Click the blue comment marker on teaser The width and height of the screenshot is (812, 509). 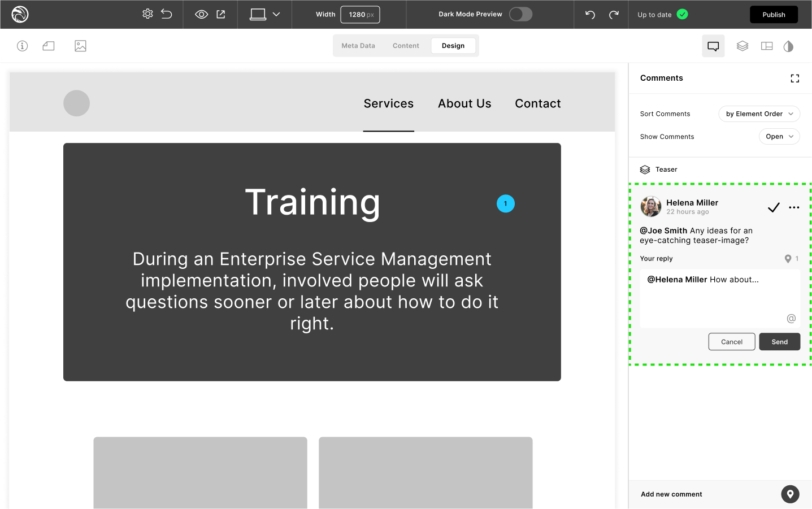[x=505, y=204]
